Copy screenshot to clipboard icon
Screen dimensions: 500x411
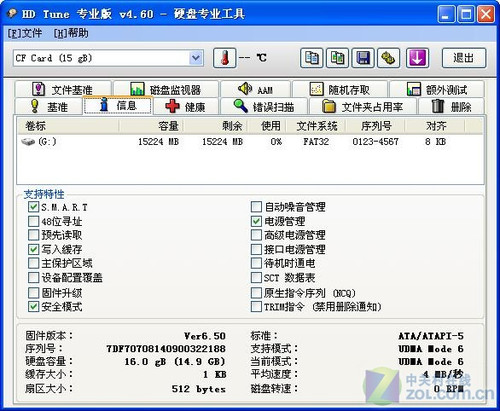pyautogui.click(x=337, y=58)
